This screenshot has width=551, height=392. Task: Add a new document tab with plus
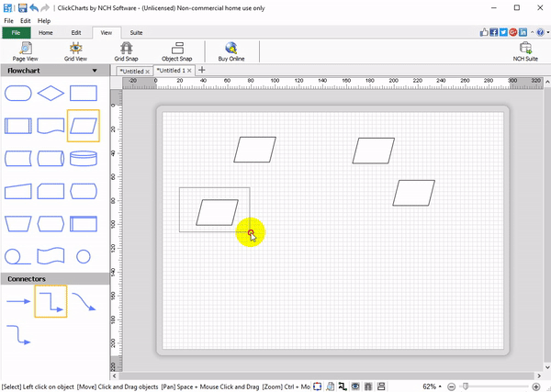tap(201, 70)
